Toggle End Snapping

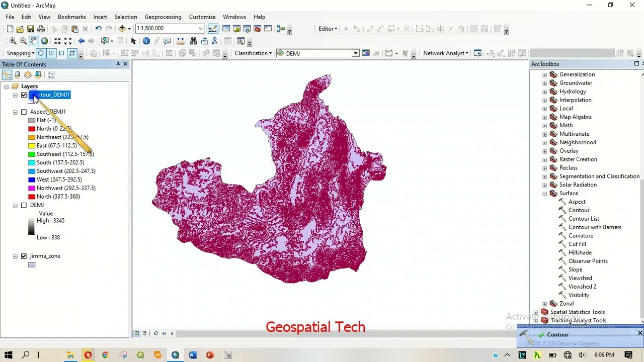(51, 53)
